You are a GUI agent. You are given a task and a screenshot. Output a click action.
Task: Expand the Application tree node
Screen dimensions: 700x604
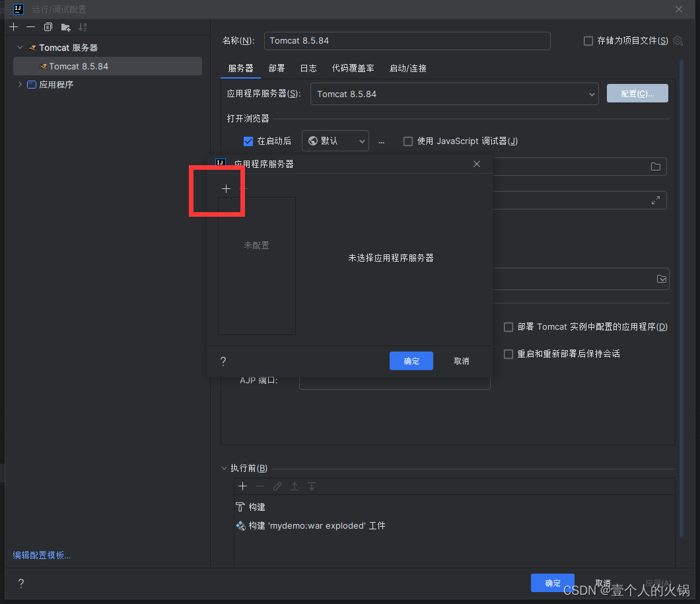click(20, 84)
